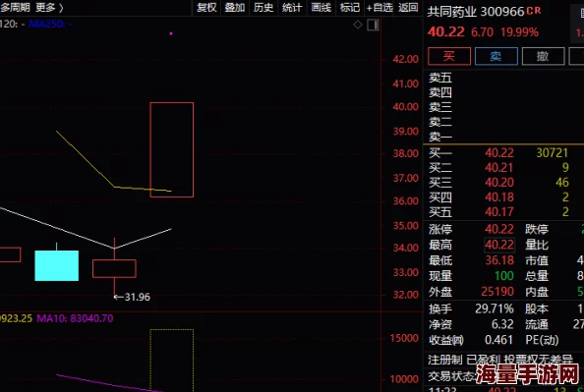Screen dimensions: 584x392
Task: Select the 叠加 overlay option
Action: 235,8
